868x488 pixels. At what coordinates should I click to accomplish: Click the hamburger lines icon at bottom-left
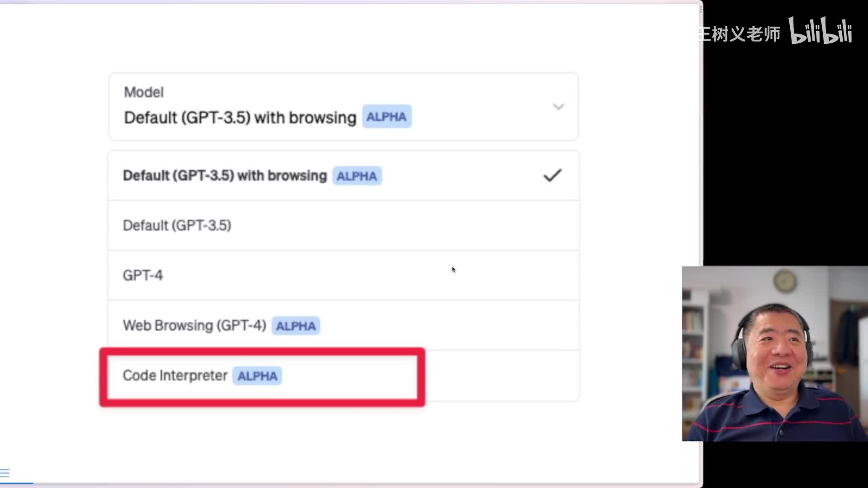pos(5,473)
